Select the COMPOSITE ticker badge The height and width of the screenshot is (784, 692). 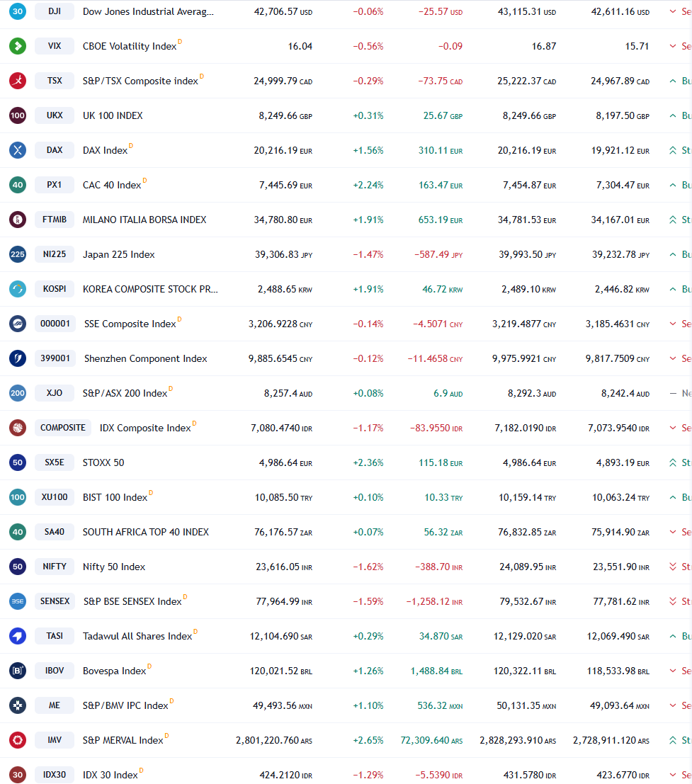pos(63,428)
